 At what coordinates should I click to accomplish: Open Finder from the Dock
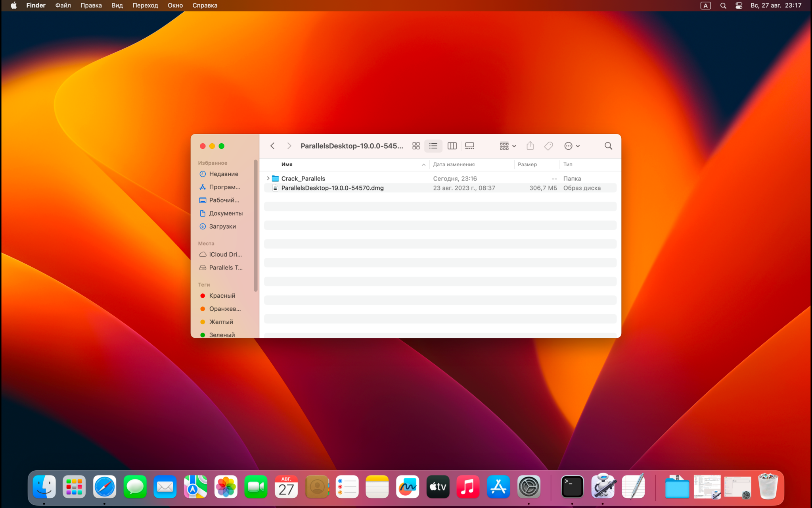44,487
